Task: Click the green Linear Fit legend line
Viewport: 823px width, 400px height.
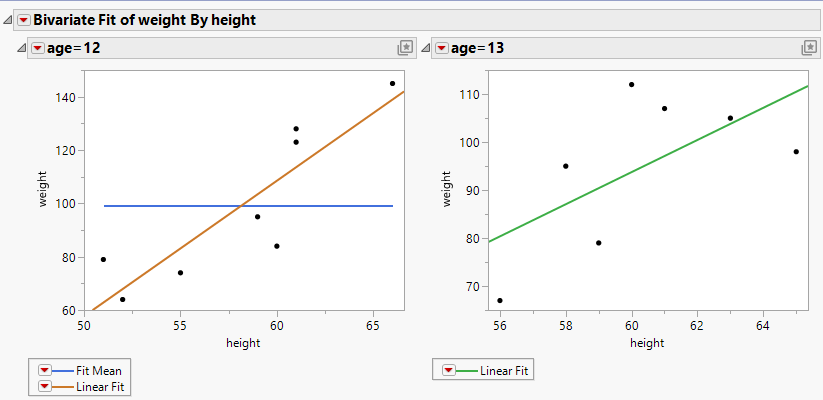Action: pyautogui.click(x=467, y=371)
